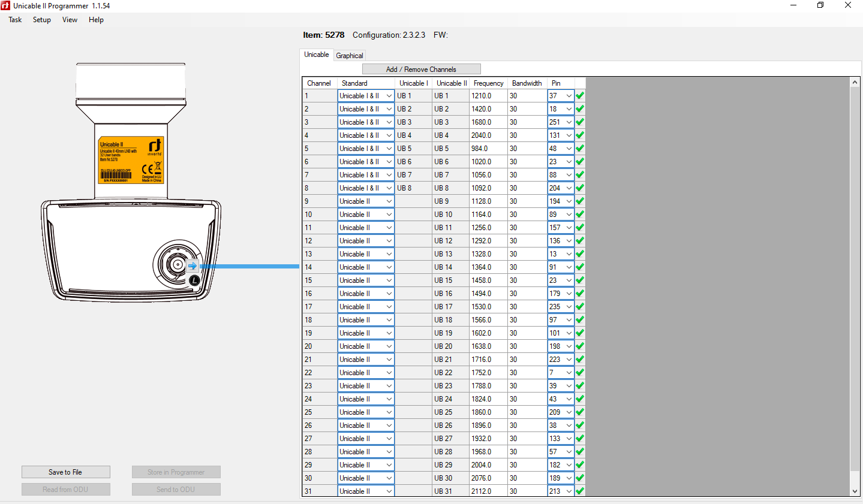863x504 pixels.
Task: Click the Add / Remove Channels button
Action: click(421, 70)
